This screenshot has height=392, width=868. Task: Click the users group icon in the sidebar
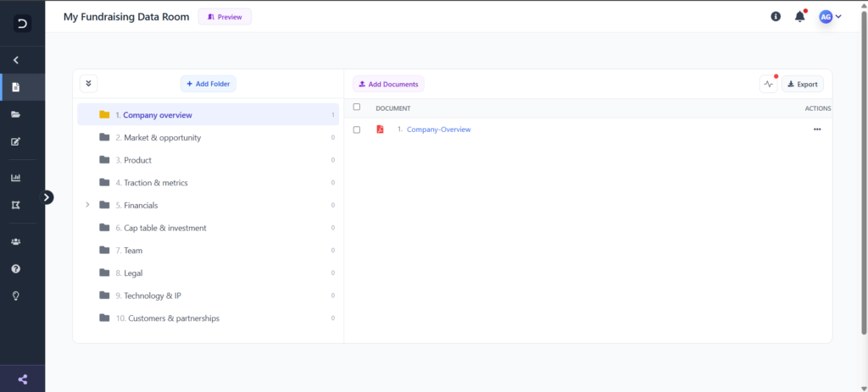[x=15, y=241]
